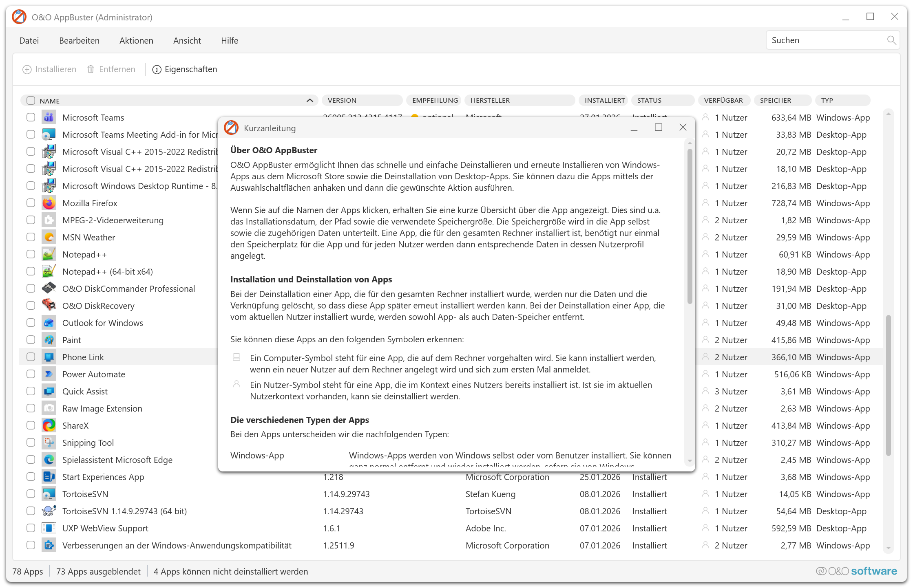The image size is (913, 588).
Task: Select the Quick Assist row name
Action: [85, 392]
